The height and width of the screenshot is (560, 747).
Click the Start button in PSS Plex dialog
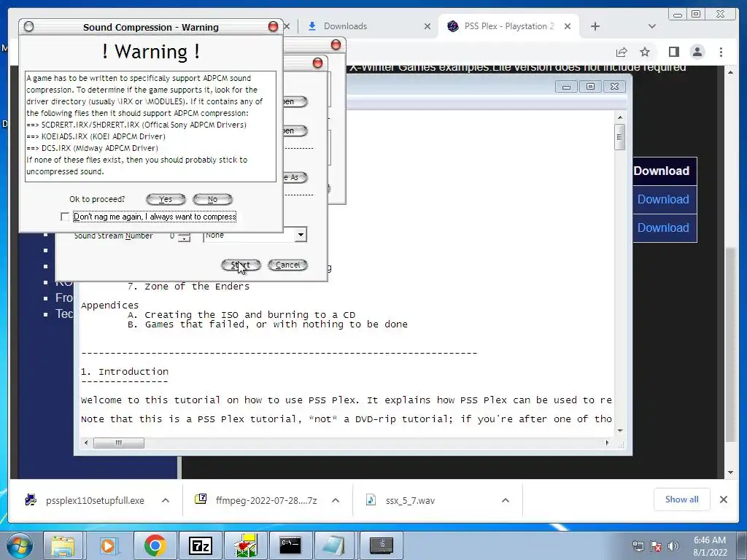click(241, 265)
